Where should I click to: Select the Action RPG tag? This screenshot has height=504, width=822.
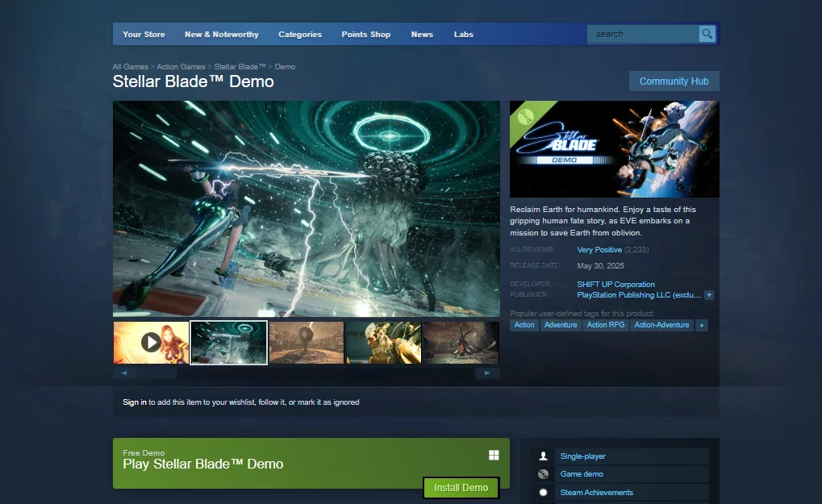[x=606, y=325]
